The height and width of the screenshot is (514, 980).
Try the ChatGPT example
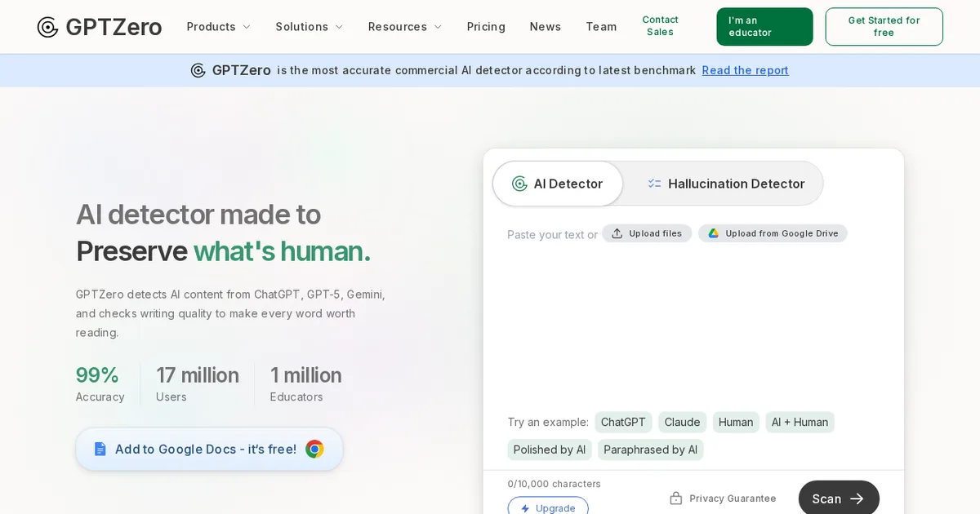pos(623,422)
